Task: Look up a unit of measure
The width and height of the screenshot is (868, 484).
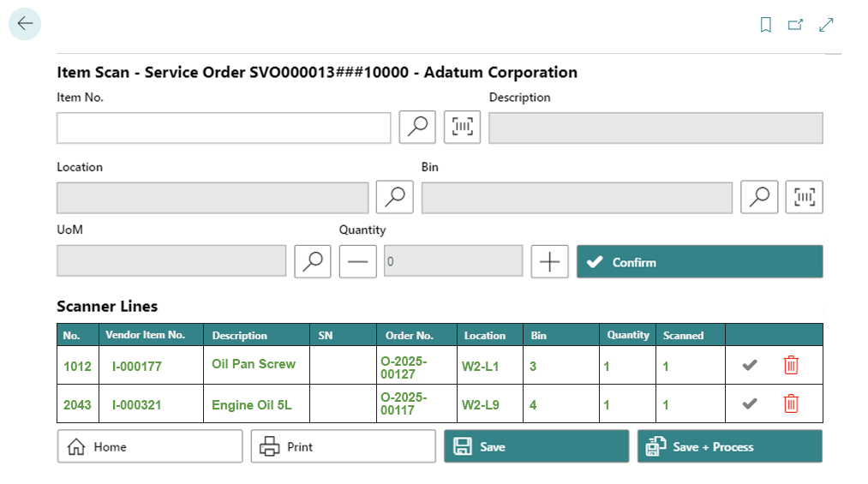Action: click(x=313, y=261)
